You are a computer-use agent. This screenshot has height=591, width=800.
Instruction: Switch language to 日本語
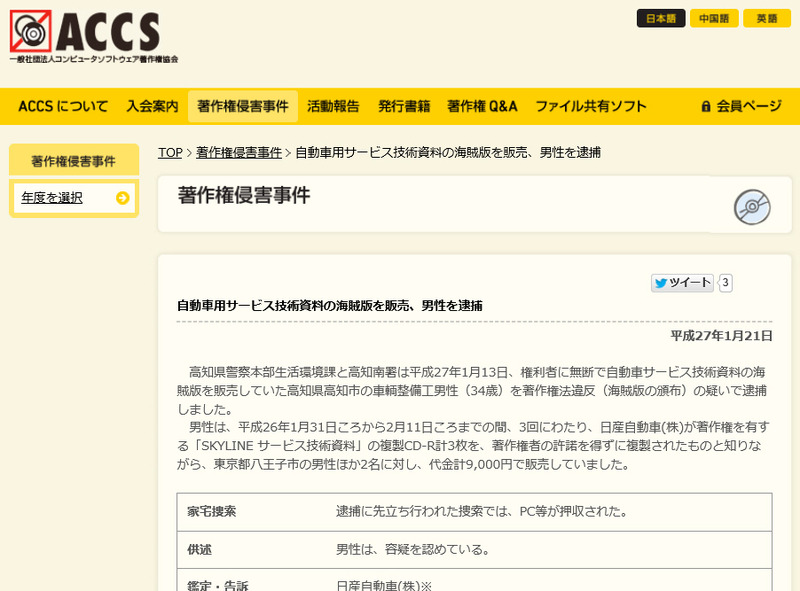(x=661, y=18)
